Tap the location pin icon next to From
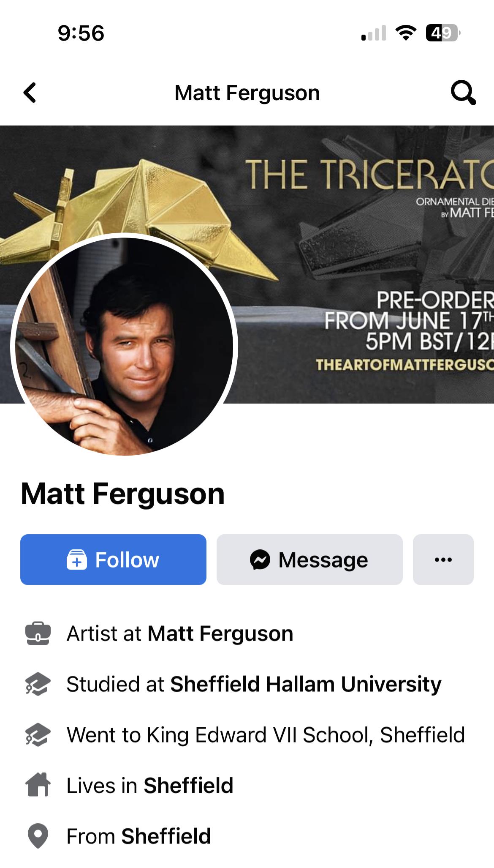The image size is (494, 868). coord(38,836)
